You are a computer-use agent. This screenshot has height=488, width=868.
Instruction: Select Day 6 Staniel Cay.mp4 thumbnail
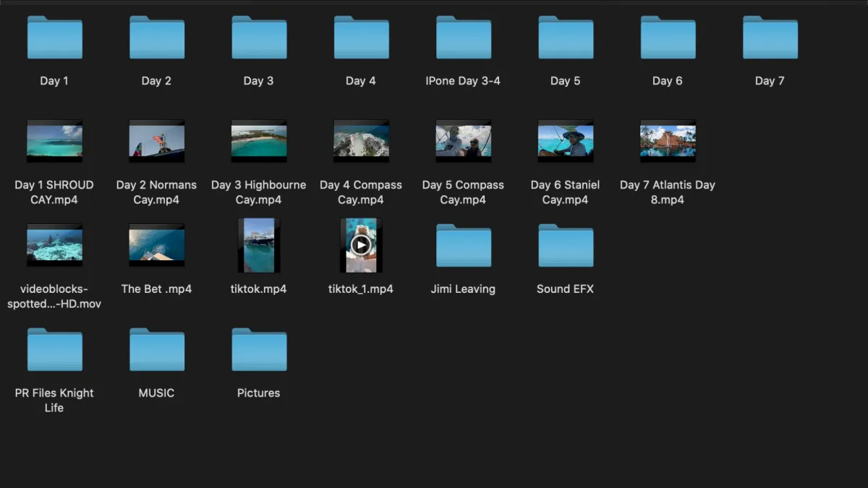pos(565,141)
